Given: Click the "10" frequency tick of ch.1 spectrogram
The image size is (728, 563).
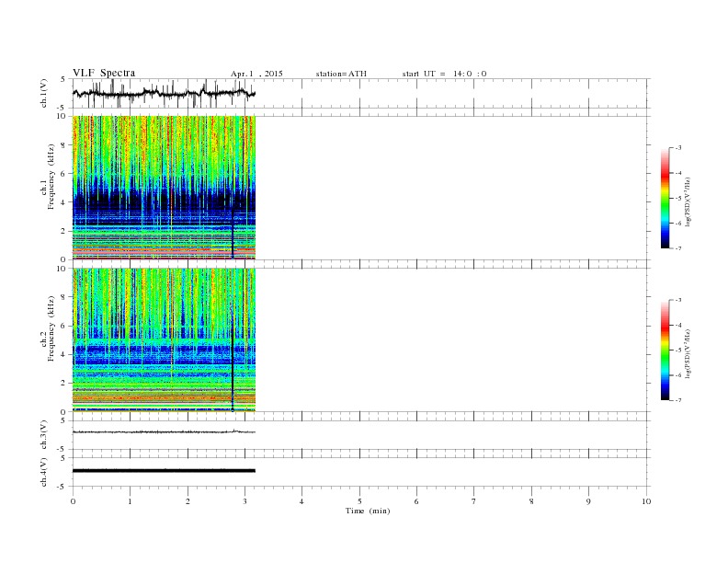Looking at the screenshot, I should tap(62, 116).
